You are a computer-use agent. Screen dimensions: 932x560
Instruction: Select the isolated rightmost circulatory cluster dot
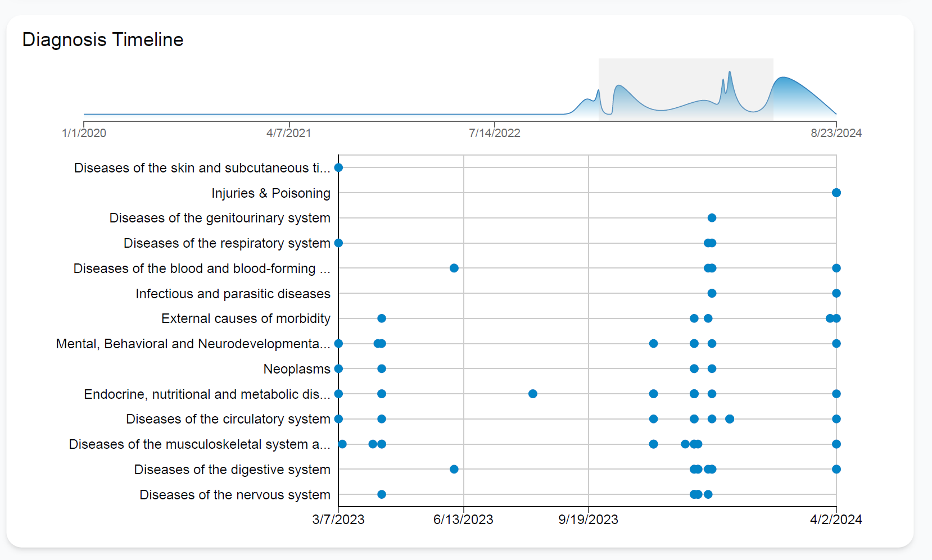coord(730,419)
